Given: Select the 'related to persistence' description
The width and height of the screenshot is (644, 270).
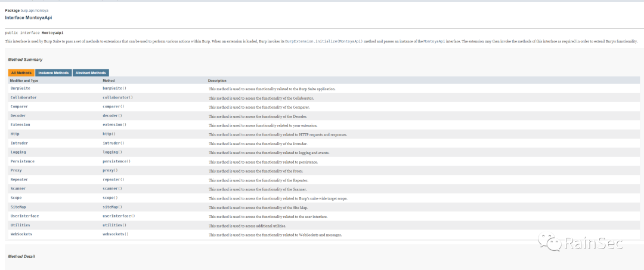Looking at the screenshot, I should click(x=264, y=162).
